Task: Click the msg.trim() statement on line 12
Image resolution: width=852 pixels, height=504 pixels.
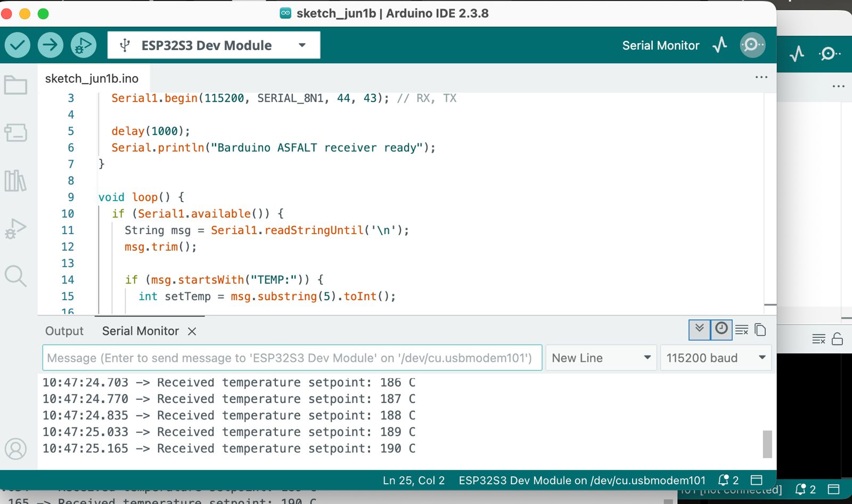Action: point(161,246)
